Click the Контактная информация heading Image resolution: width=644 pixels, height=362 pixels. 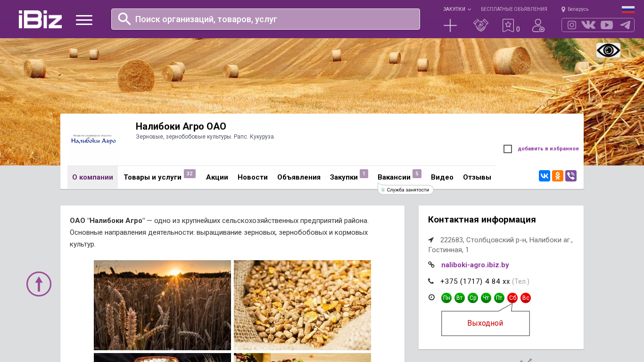[482, 220]
